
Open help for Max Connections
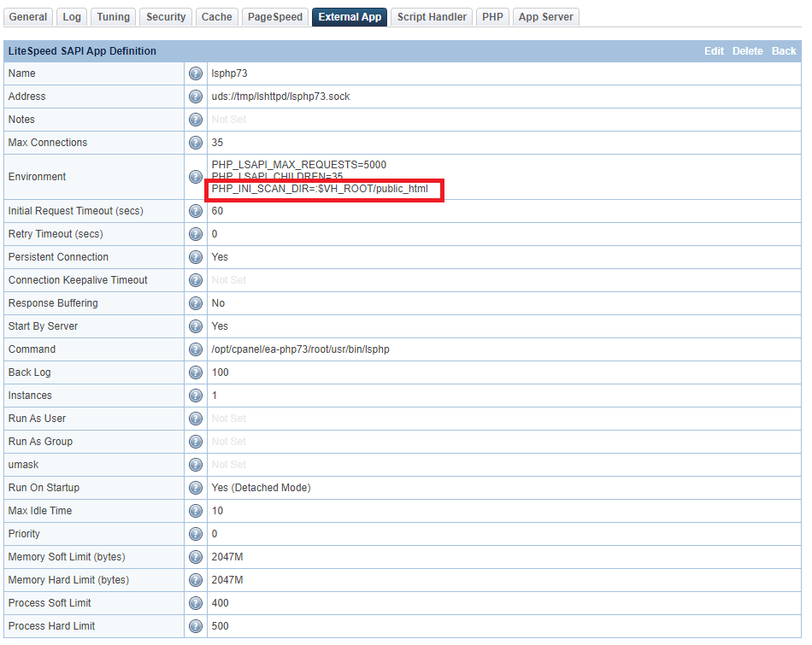tap(195, 143)
